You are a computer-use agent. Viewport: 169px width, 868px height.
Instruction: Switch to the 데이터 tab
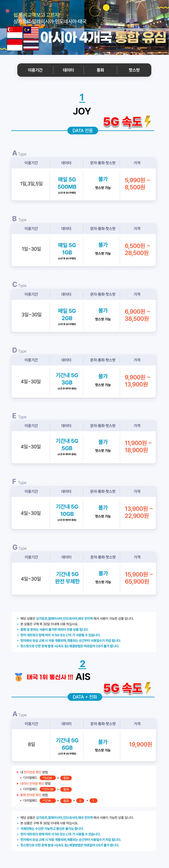[68, 70]
